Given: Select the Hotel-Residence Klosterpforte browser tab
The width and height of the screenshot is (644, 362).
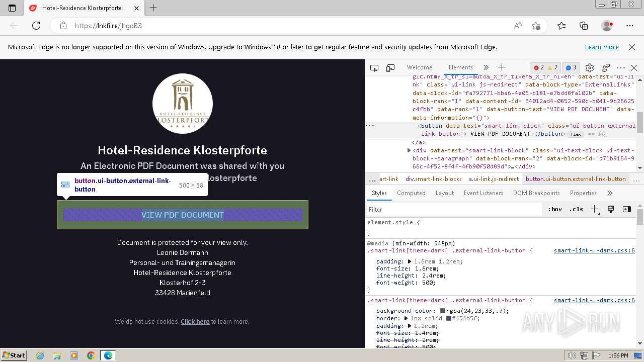Looking at the screenshot, I should 82,8.
